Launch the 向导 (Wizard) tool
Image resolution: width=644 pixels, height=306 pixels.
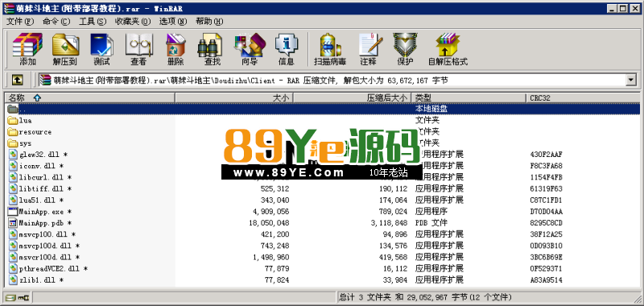click(x=250, y=49)
